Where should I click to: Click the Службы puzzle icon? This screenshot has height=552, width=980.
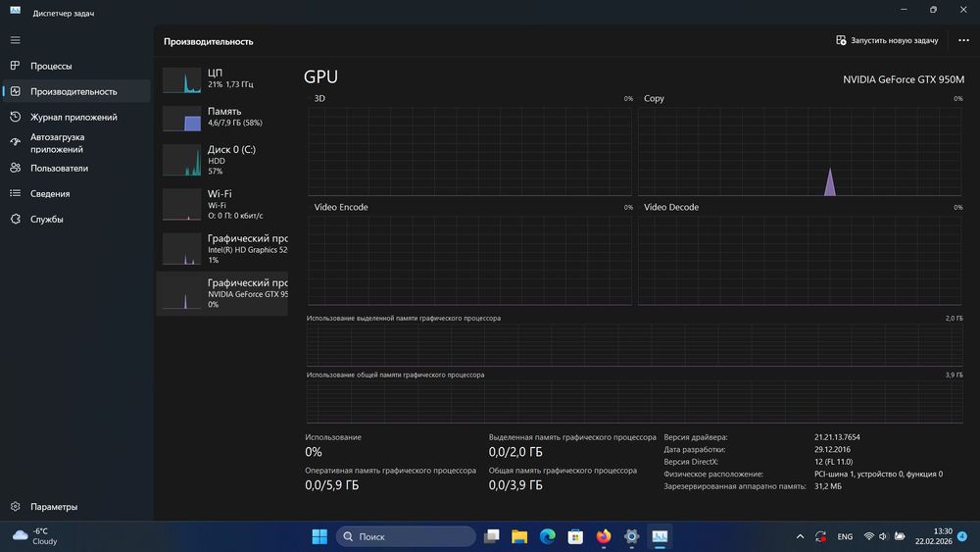15,219
